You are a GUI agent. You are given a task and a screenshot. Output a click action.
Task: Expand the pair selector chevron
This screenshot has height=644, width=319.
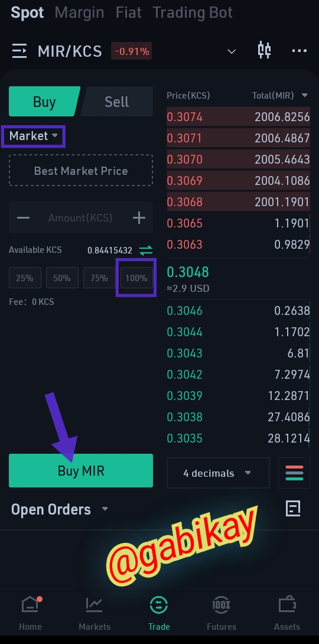[x=232, y=51]
